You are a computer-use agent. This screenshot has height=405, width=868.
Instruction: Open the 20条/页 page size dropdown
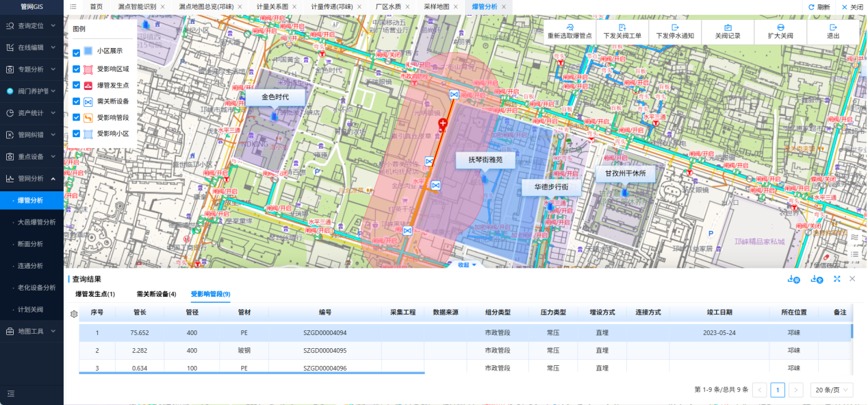832,390
